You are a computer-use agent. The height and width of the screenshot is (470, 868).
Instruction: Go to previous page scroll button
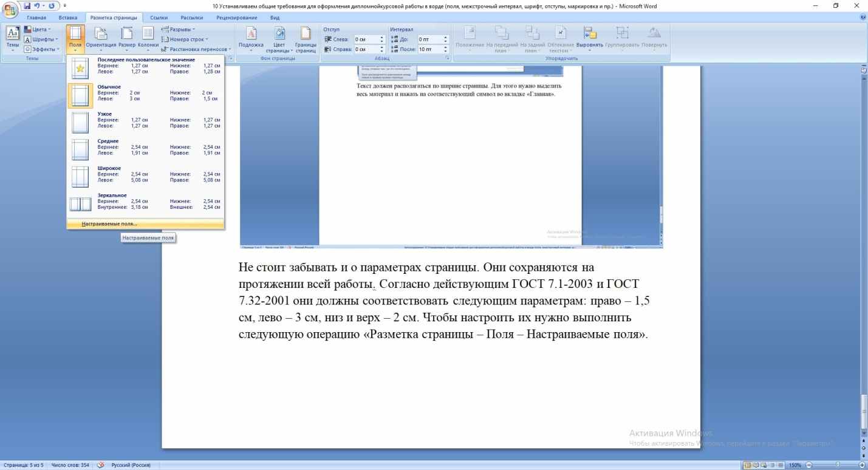(864, 441)
